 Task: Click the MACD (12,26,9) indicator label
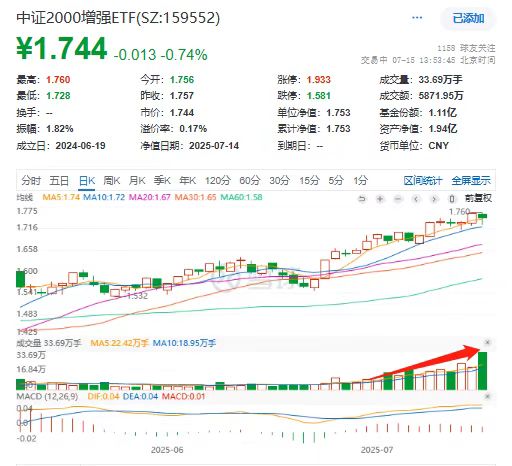(47, 397)
